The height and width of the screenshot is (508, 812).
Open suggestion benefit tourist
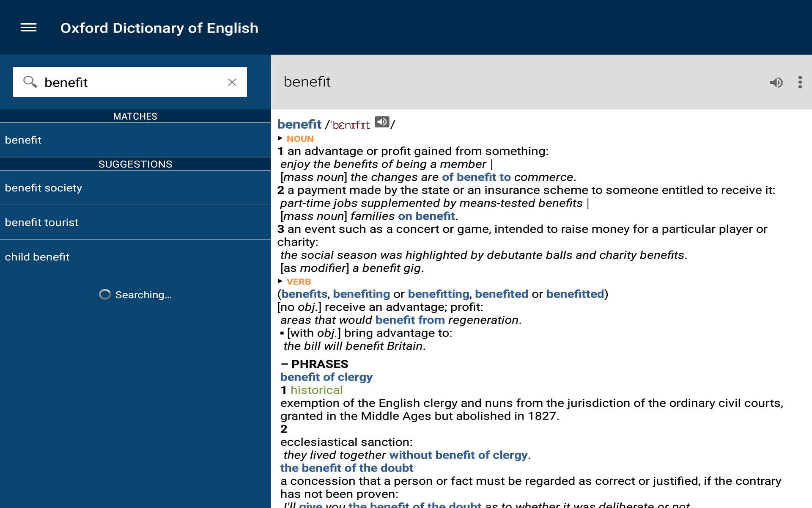[x=135, y=222]
